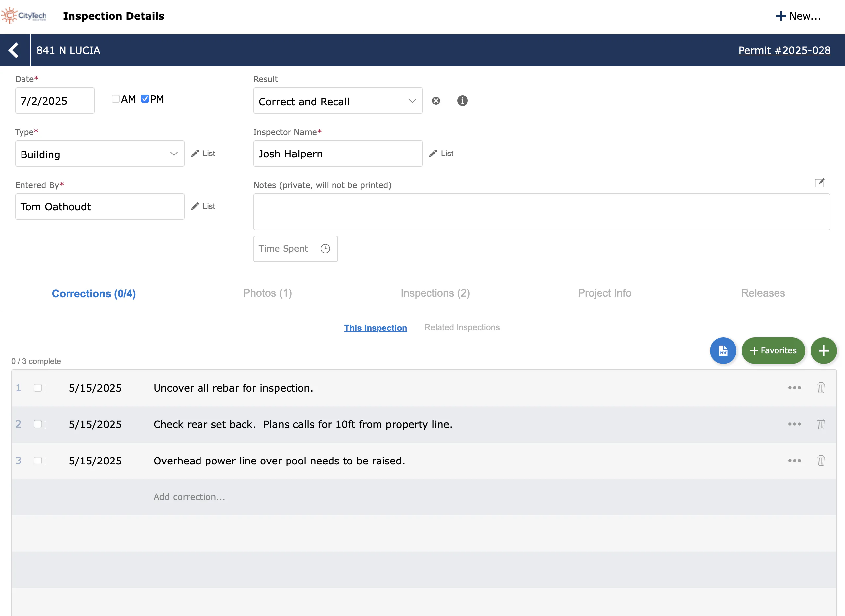Check the AM checkbox
This screenshot has height=616, width=845.
[x=115, y=99]
